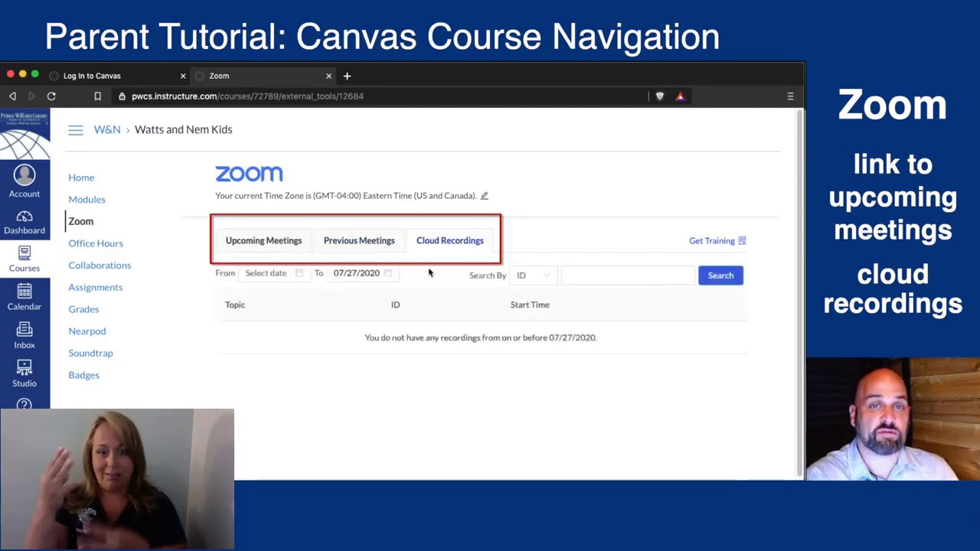
Task: Click the blue Search button
Action: point(720,275)
